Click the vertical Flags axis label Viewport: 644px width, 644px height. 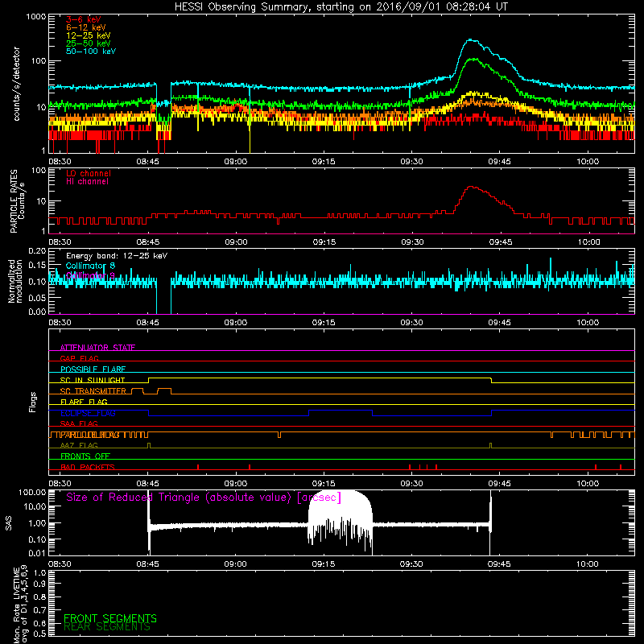(33, 402)
